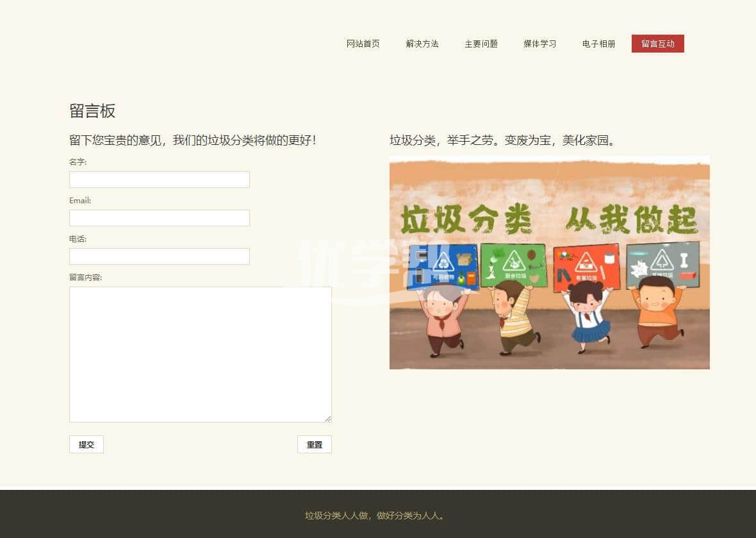Click the red hazardous waste sign
756x538 pixels.
(586, 264)
